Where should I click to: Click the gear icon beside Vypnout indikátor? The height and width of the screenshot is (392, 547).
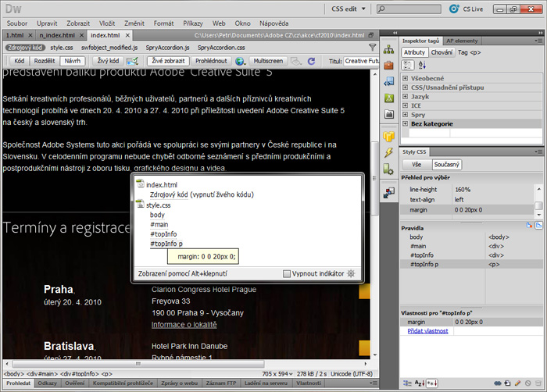pos(351,273)
